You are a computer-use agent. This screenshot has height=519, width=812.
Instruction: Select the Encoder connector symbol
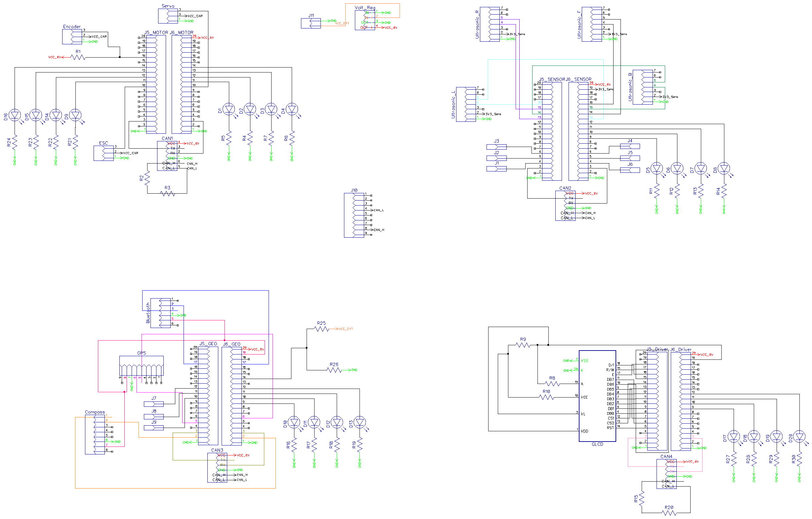click(x=72, y=36)
